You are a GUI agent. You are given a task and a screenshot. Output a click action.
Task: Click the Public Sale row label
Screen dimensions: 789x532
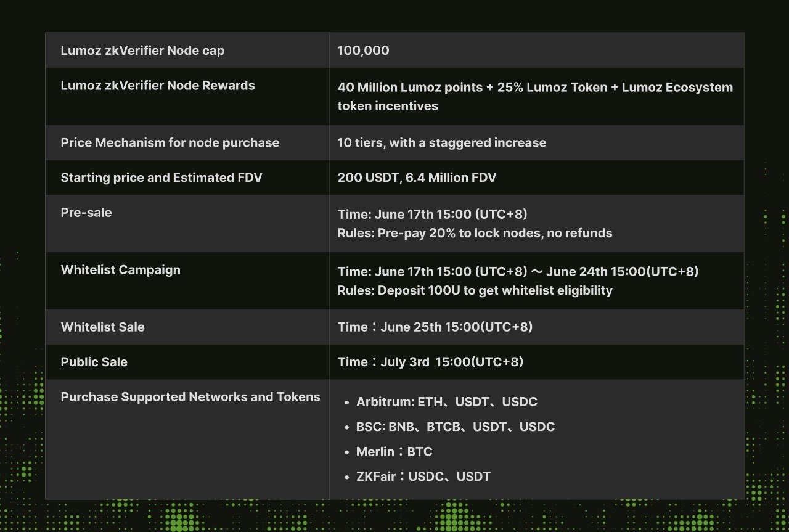point(94,362)
